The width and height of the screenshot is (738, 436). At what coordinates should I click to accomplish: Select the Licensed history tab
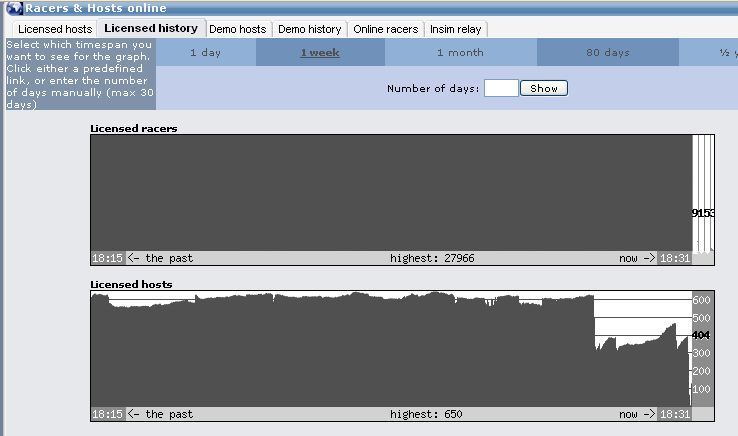point(151,28)
